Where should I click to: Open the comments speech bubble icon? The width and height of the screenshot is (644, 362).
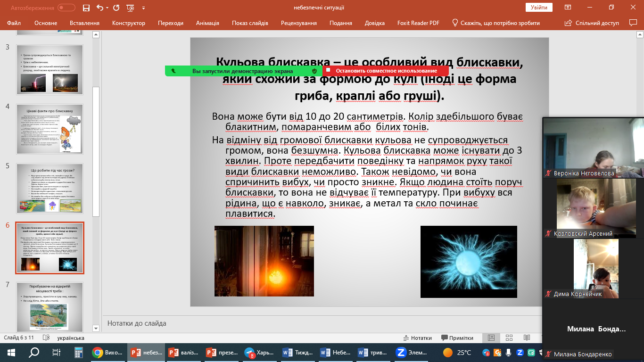coord(633,23)
